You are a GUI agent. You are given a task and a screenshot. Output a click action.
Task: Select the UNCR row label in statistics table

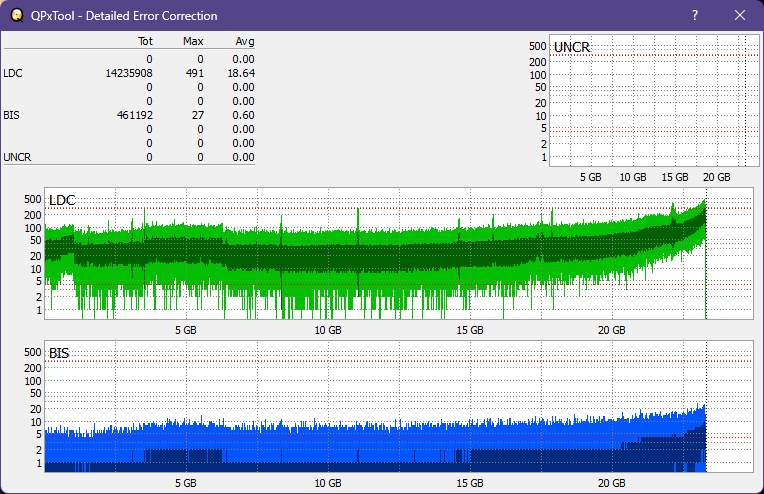[17, 157]
